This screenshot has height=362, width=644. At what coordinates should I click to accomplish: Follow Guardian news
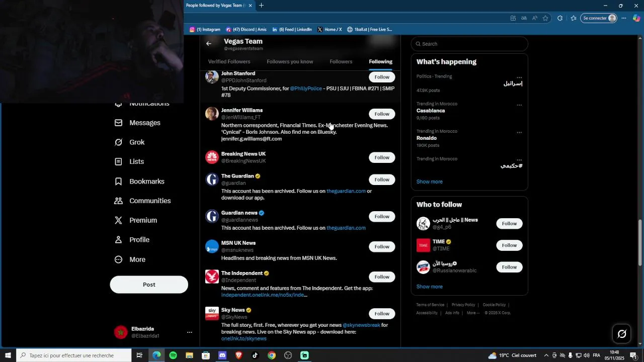coord(382,216)
